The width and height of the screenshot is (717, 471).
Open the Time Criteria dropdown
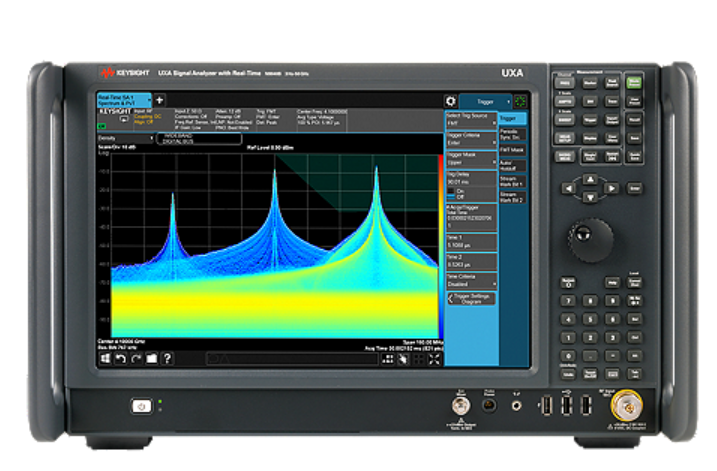point(471,281)
